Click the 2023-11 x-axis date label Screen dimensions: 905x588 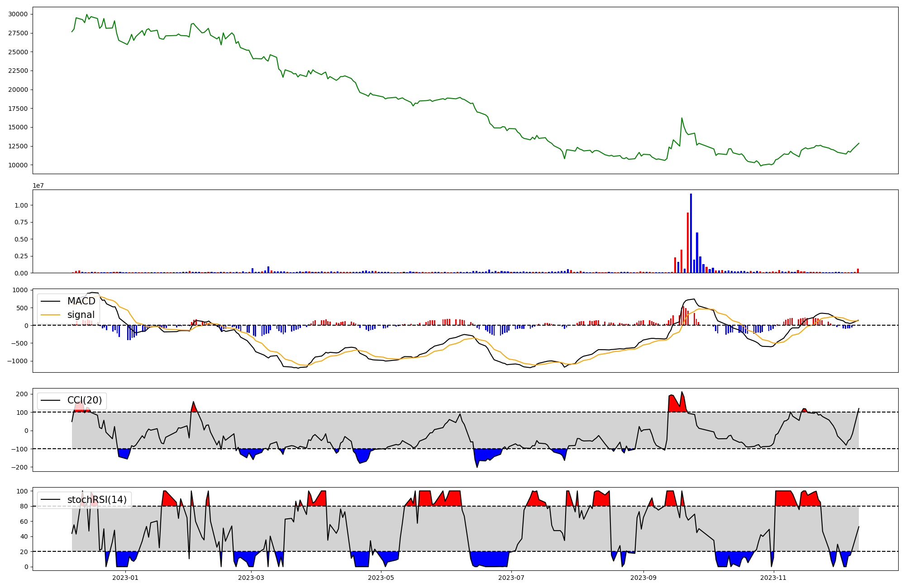click(774, 578)
